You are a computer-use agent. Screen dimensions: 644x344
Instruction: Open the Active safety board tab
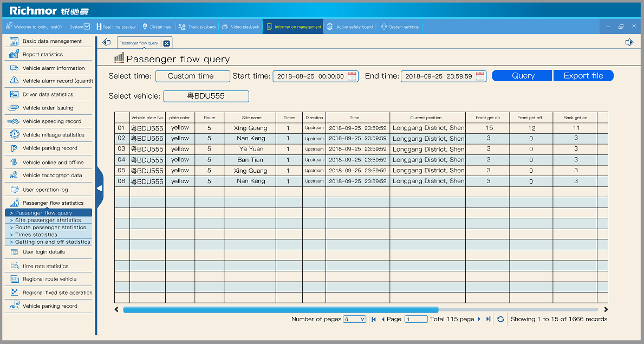tap(350, 27)
